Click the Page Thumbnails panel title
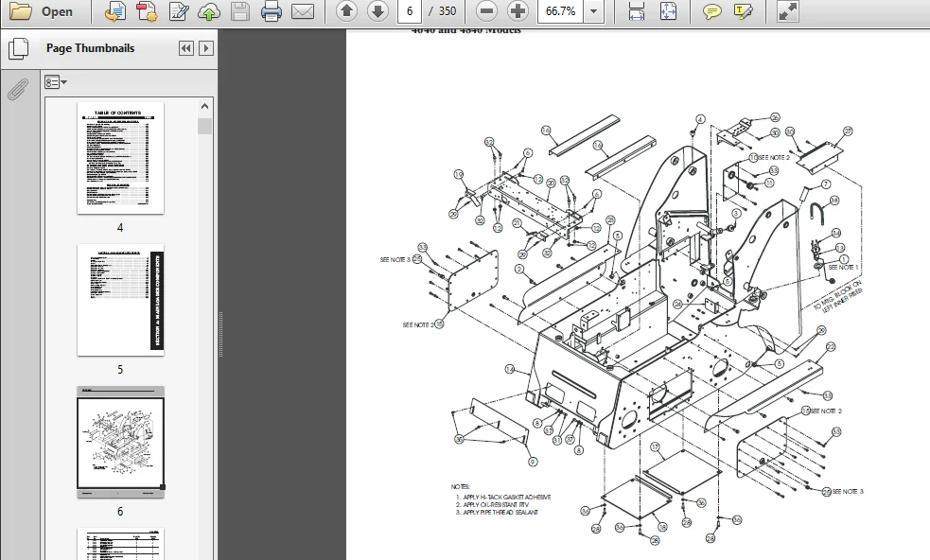930x560 pixels. [90, 48]
